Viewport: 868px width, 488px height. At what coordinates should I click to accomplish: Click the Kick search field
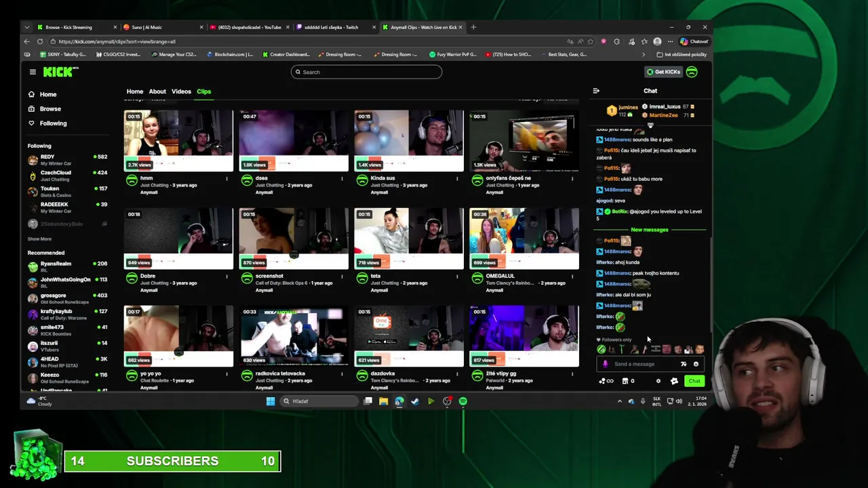click(366, 72)
